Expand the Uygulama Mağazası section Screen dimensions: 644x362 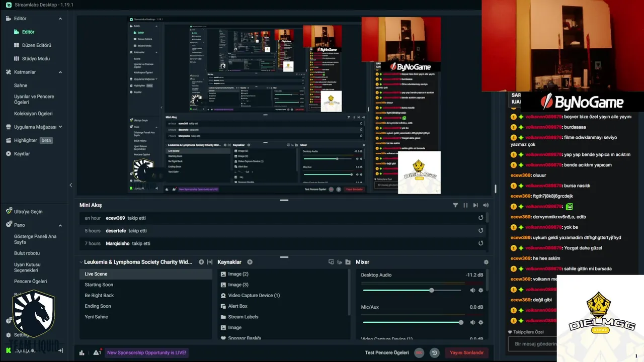point(60,127)
